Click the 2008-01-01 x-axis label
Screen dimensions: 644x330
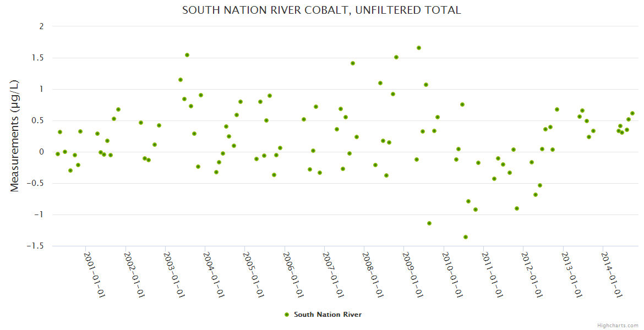point(373,274)
